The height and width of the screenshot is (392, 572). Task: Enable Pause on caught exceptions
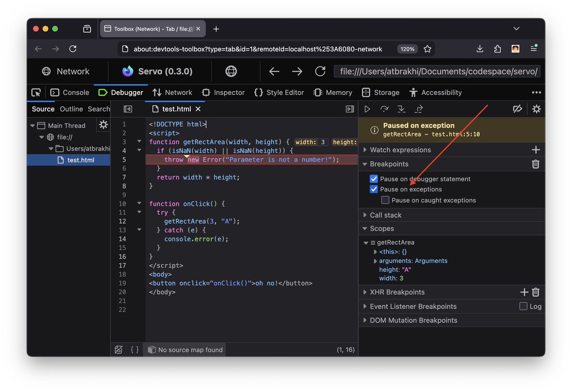tap(385, 200)
